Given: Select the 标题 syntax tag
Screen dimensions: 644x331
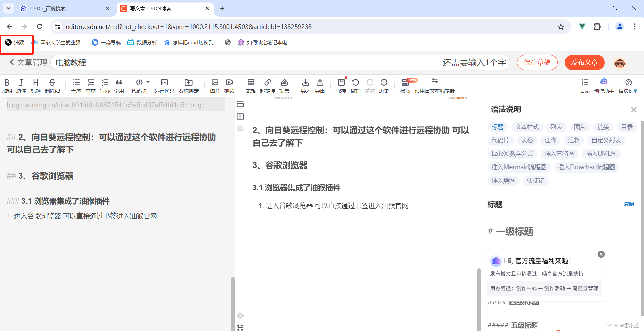Looking at the screenshot, I should click(497, 127).
